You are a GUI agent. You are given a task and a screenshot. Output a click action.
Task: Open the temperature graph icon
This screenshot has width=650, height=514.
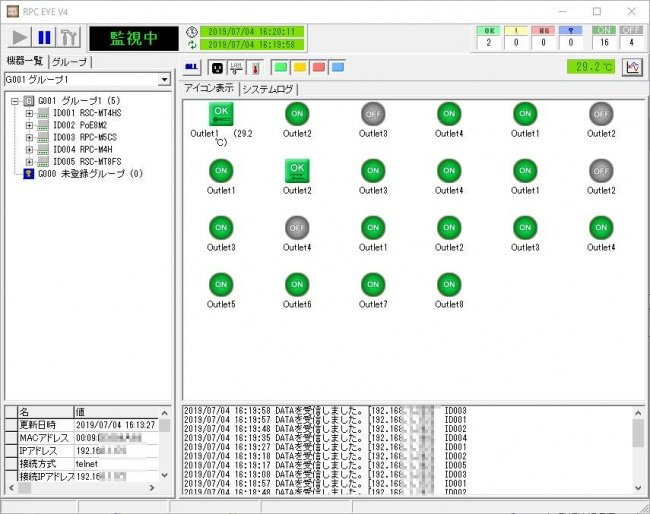[x=632, y=67]
